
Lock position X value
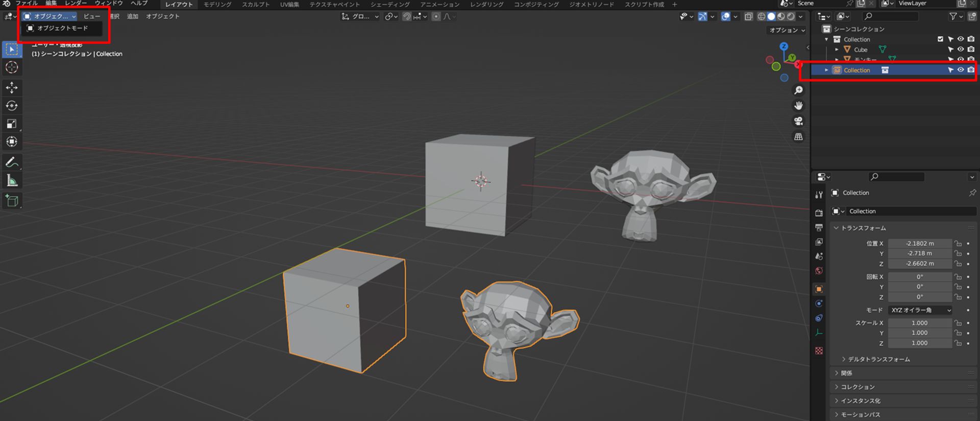click(958, 244)
